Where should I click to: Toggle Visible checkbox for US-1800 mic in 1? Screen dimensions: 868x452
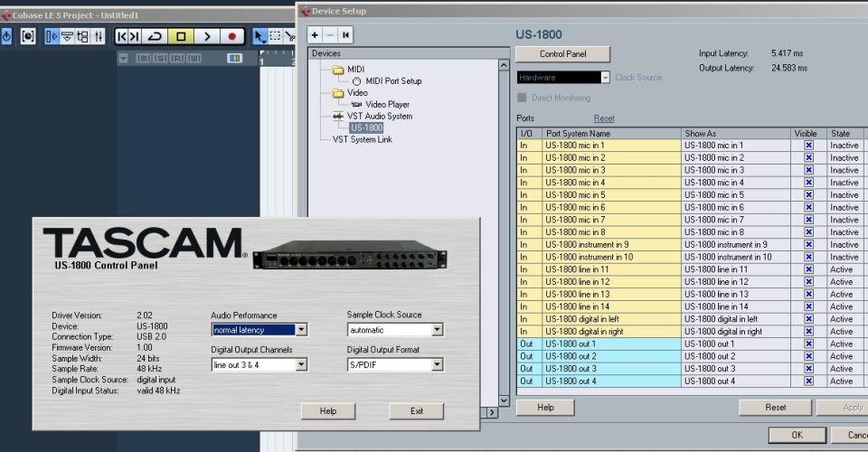(x=808, y=146)
